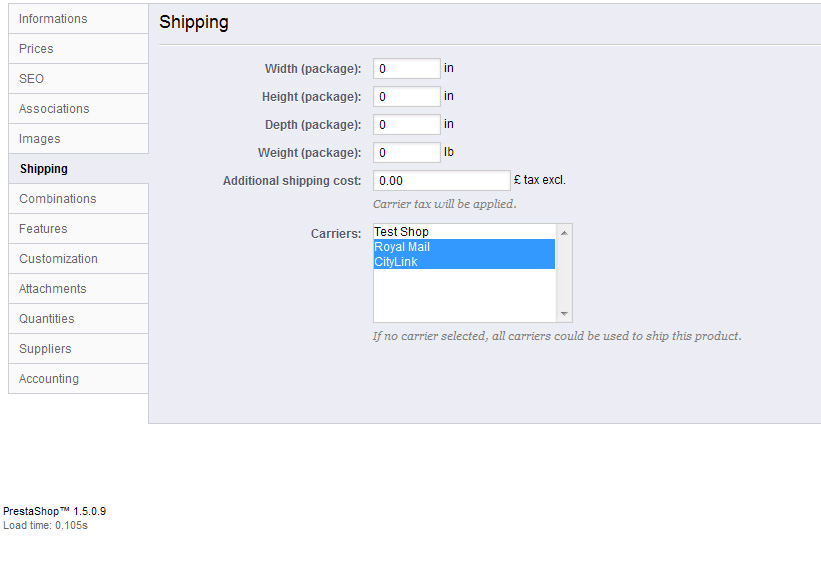The width and height of the screenshot is (821, 580).
Task: Go to the Associations tab
Action: click(x=79, y=109)
